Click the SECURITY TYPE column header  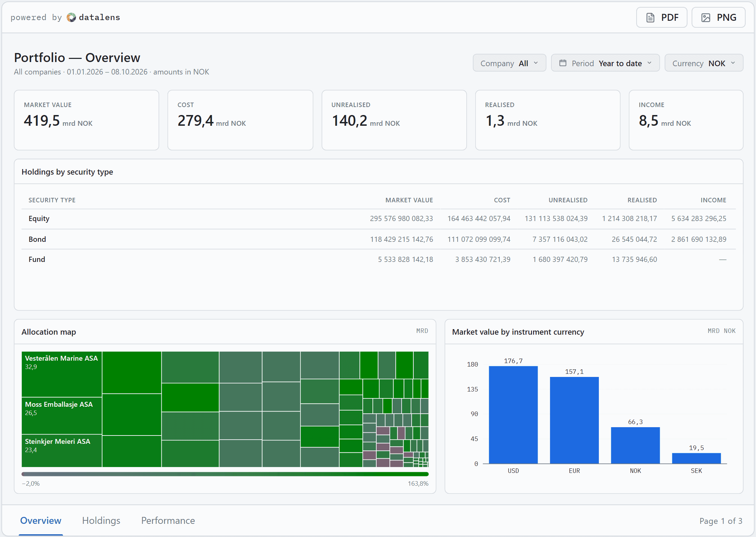52,200
